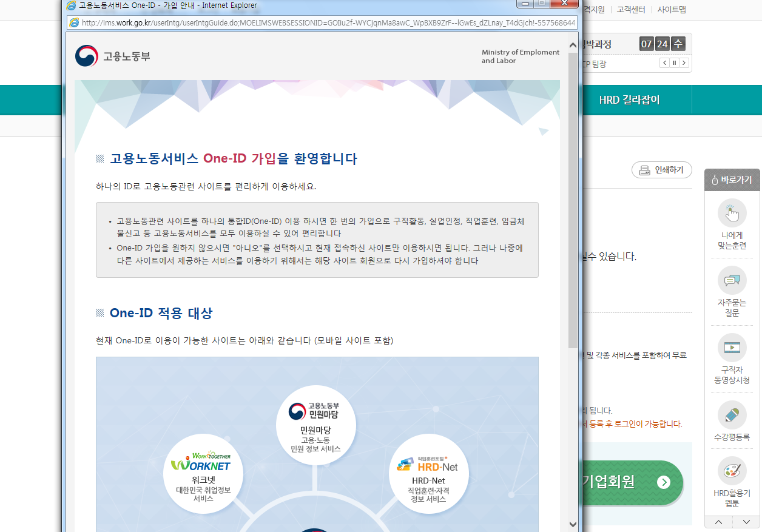Click the WORKNET logo in the diagram
The height and width of the screenshot is (532, 762).
pyautogui.click(x=201, y=462)
